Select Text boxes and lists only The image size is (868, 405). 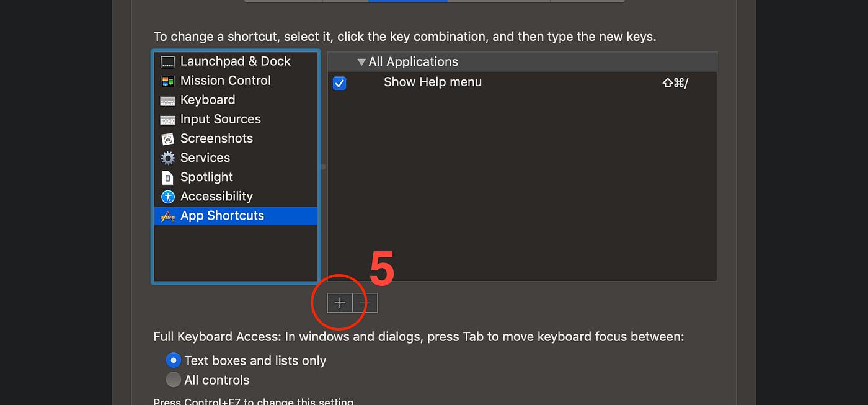point(173,360)
